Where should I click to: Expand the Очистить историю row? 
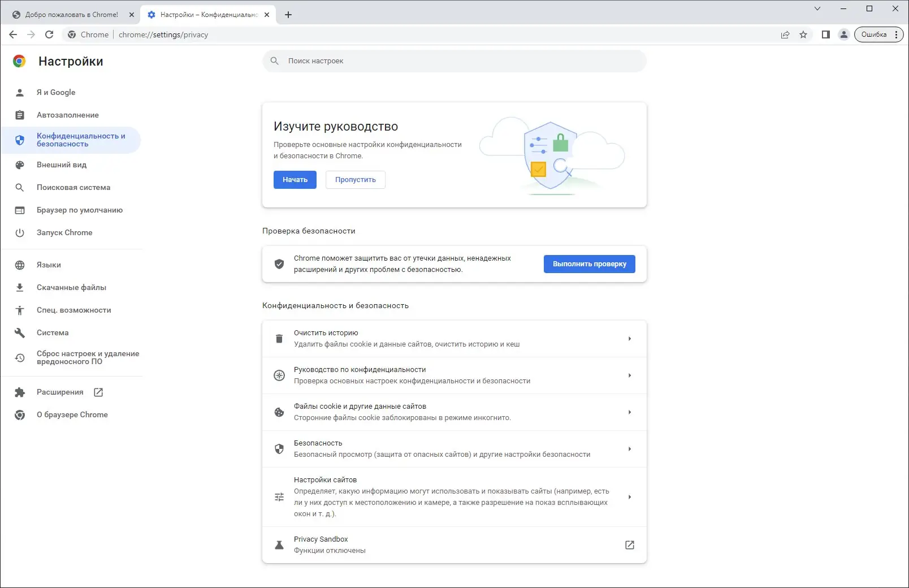coord(630,338)
